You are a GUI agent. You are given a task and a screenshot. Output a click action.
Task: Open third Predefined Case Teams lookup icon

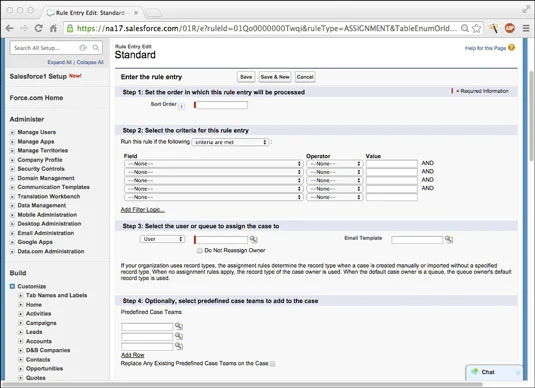[x=179, y=346]
